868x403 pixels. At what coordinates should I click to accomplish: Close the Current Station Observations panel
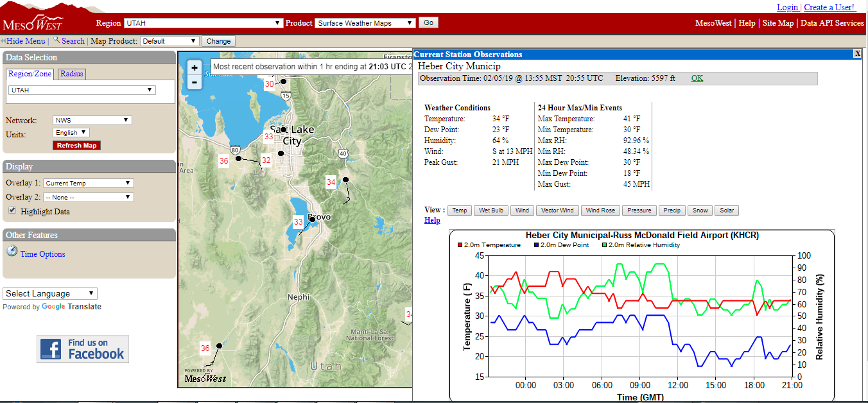tap(857, 54)
